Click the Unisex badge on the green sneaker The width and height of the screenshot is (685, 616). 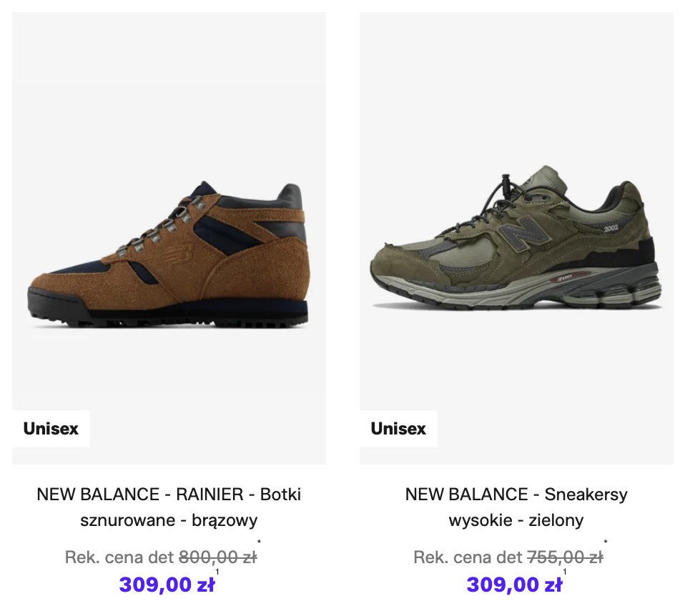click(398, 429)
